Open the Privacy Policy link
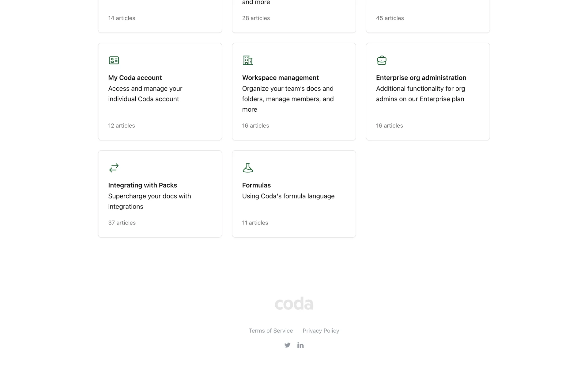 [x=321, y=331]
